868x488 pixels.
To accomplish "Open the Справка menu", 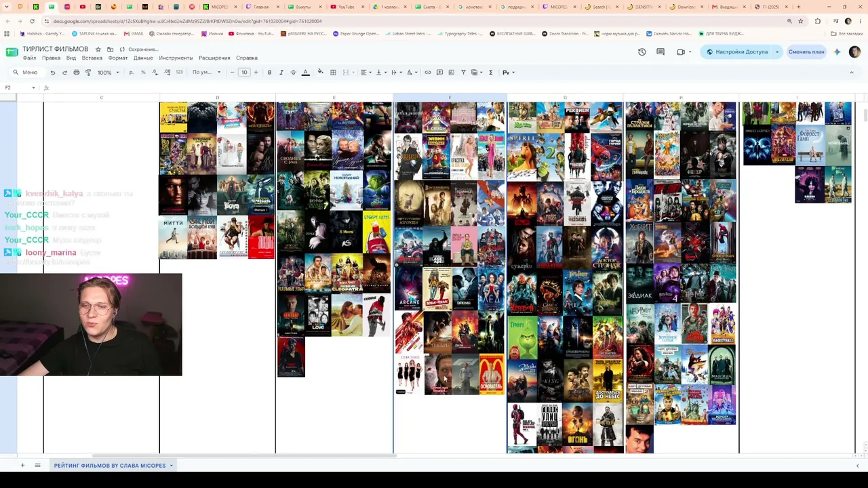I will [247, 58].
